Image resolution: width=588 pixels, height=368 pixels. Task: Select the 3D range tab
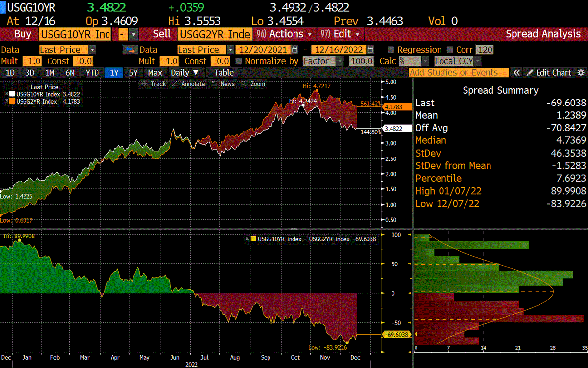point(30,72)
